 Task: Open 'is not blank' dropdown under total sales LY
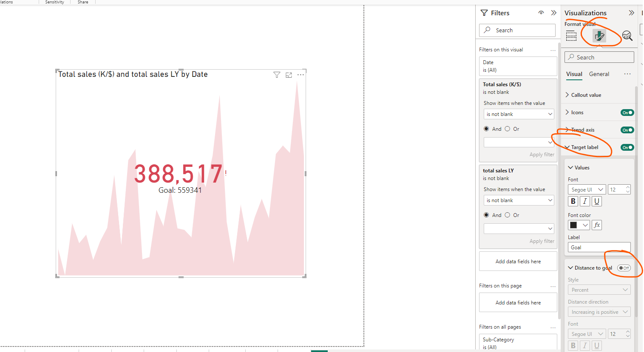(519, 200)
